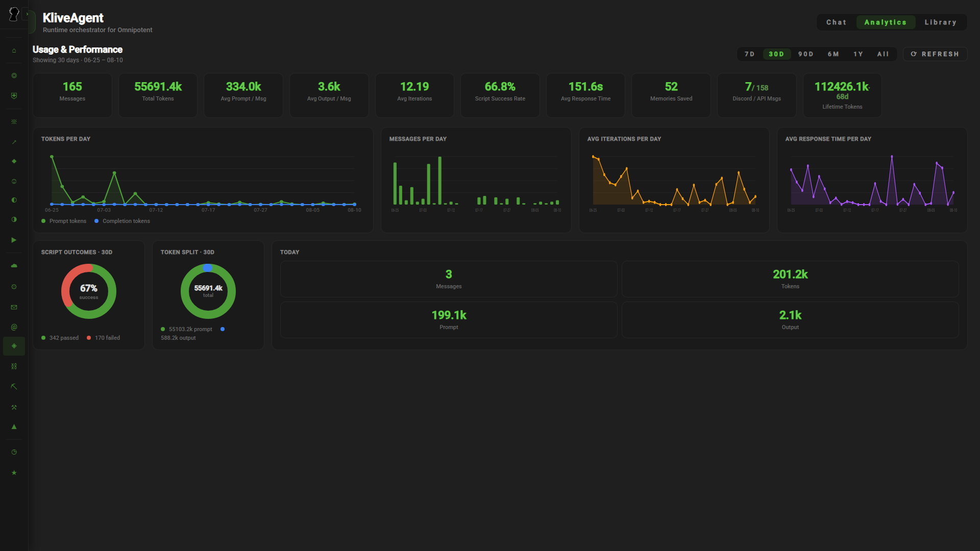The width and height of the screenshot is (980, 551).
Task: Set time range to All
Action: pos(883,54)
